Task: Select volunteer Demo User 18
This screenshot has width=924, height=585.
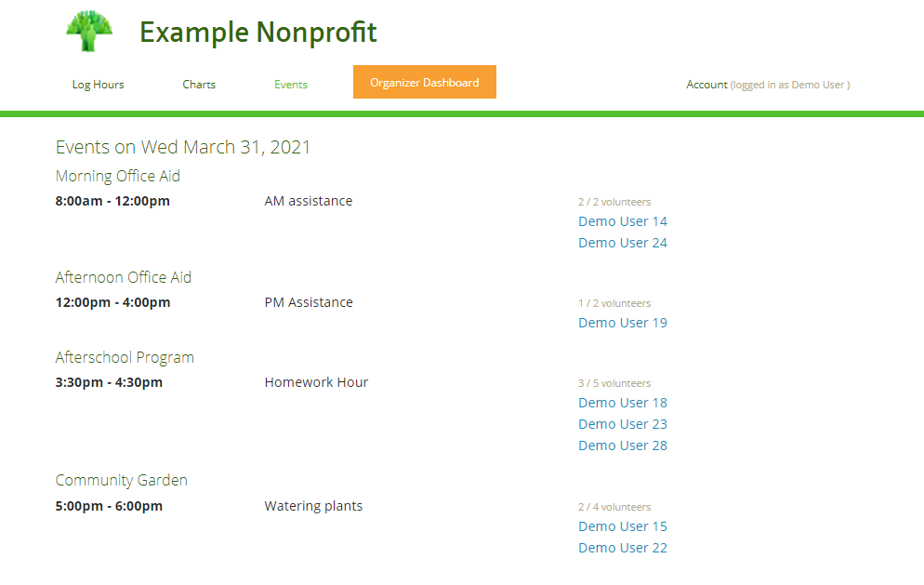Action: click(x=623, y=403)
